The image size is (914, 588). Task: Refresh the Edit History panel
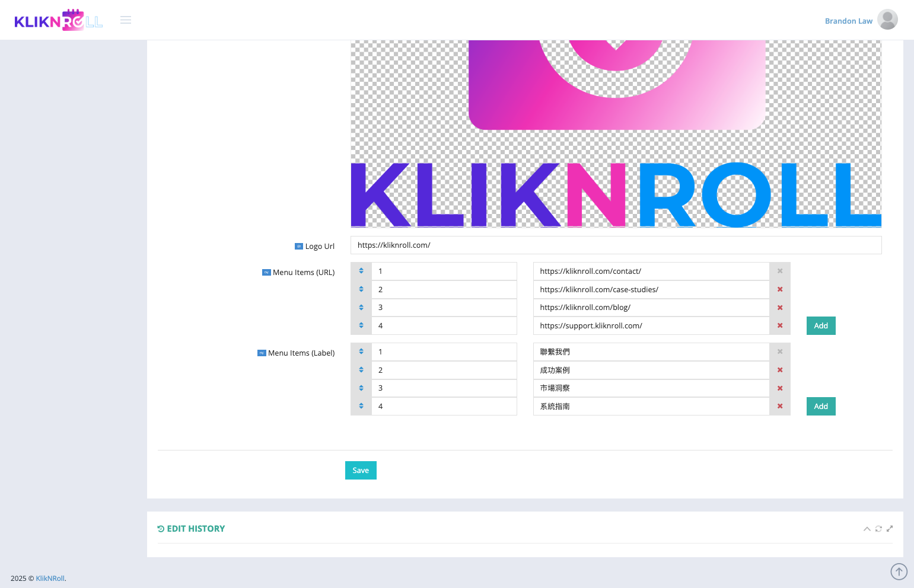[878, 529]
